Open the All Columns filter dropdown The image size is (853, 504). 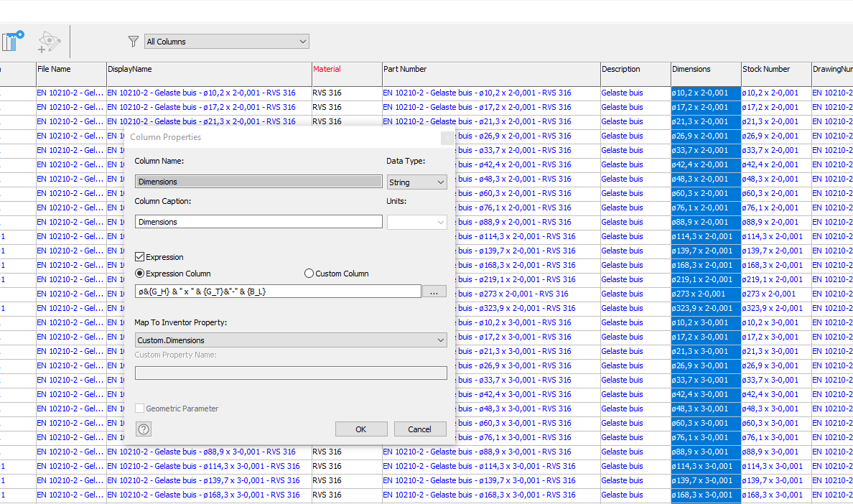point(227,42)
